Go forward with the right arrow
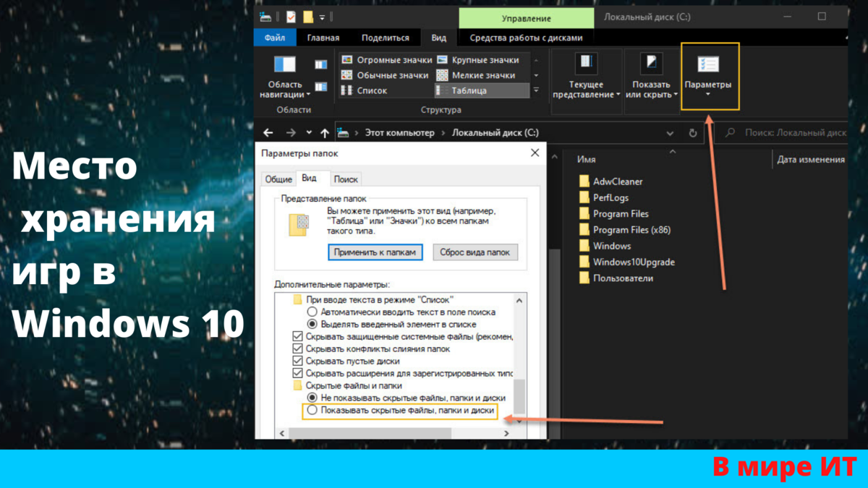868x488 pixels. click(291, 133)
